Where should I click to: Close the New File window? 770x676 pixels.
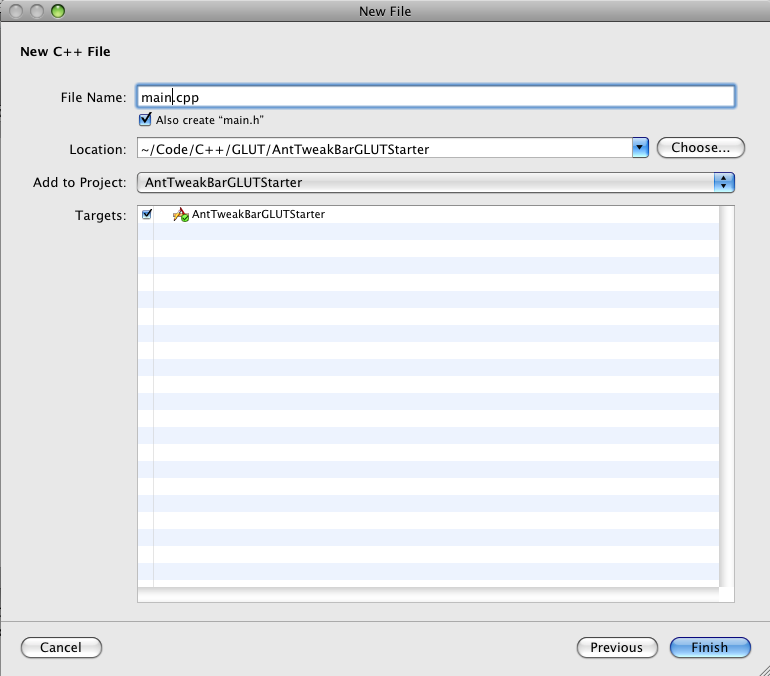(16, 11)
